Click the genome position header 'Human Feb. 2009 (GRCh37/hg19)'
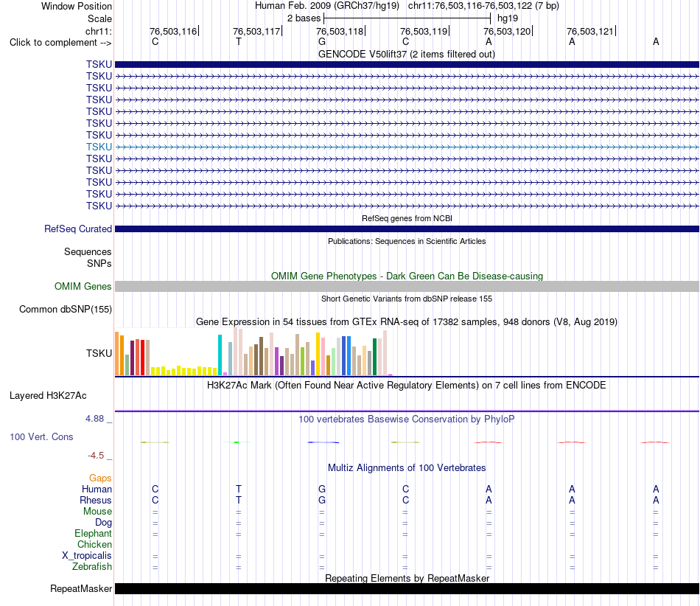The width and height of the screenshot is (700, 606). (326, 6)
